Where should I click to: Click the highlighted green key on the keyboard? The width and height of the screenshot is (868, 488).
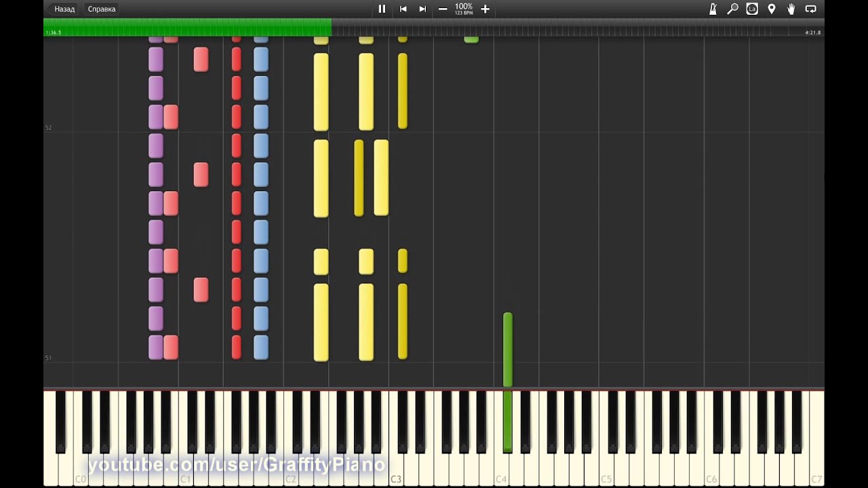(x=507, y=420)
